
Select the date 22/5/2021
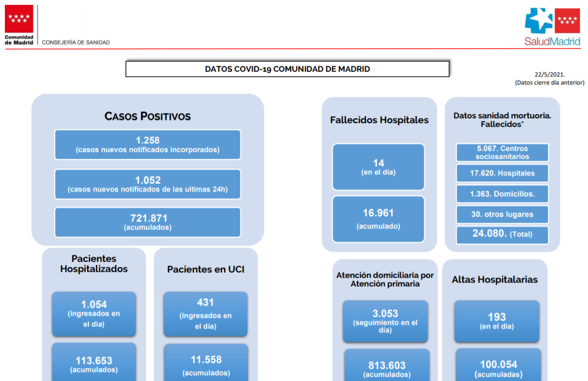coord(549,74)
